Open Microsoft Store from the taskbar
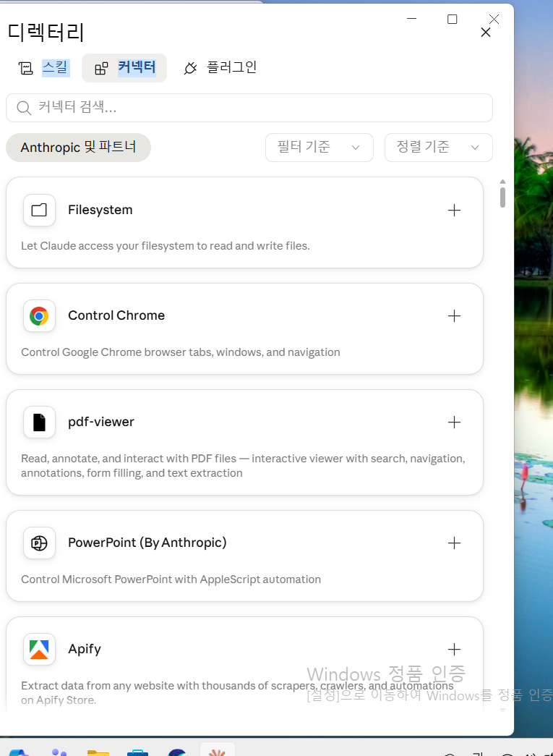Viewport: 553px width, 756px height. tap(138, 752)
